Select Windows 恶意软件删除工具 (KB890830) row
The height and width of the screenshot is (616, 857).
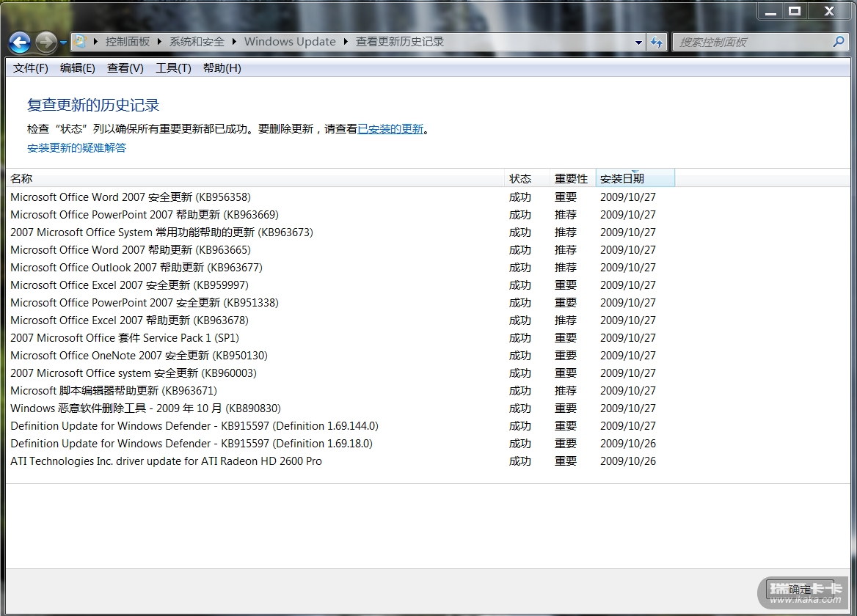pos(341,408)
